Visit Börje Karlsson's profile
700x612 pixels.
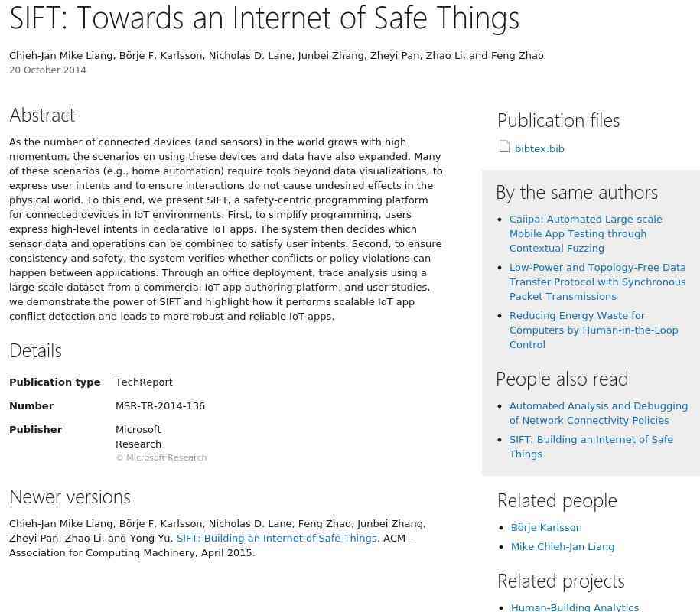(x=546, y=528)
